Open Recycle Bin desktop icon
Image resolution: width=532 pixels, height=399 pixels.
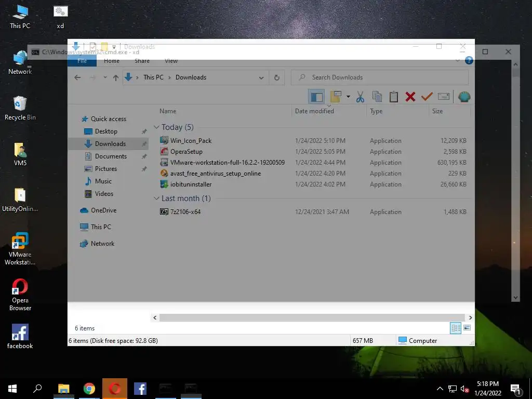(x=20, y=109)
